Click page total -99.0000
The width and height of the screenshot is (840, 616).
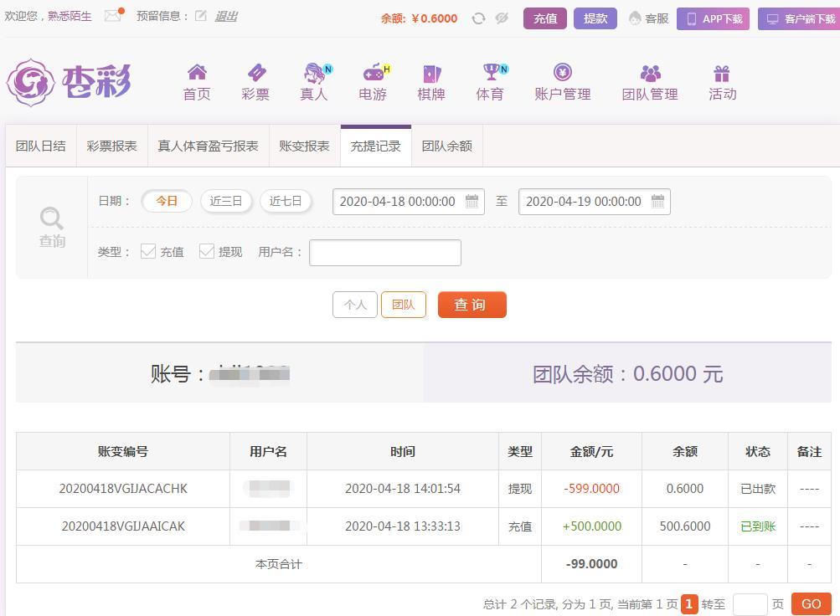click(x=591, y=563)
